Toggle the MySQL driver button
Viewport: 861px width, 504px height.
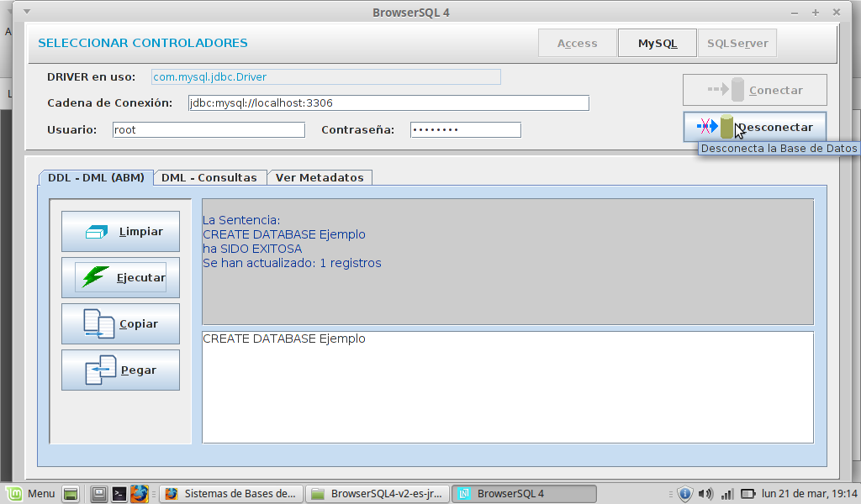point(658,43)
